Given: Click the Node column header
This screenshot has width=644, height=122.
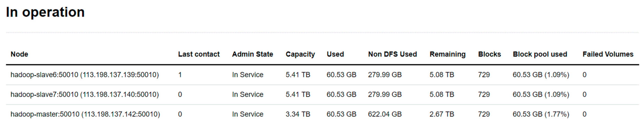Looking at the screenshot, I should [x=19, y=54].
